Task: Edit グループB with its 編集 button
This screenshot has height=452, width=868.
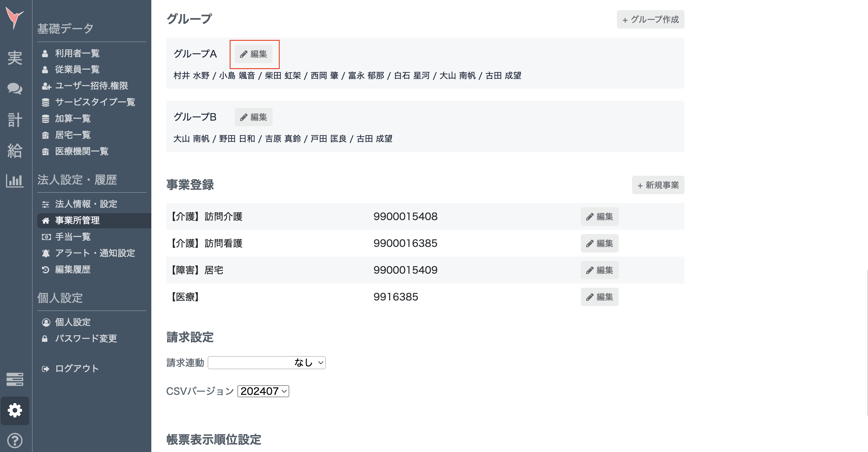Action: point(253,117)
